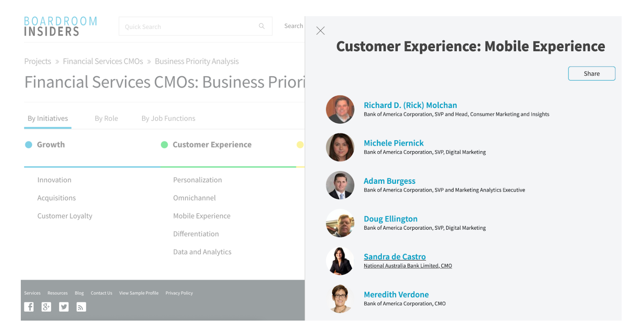Click the Boardroom Insiders logo
Viewport: 644px width, 336px height.
[60, 26]
